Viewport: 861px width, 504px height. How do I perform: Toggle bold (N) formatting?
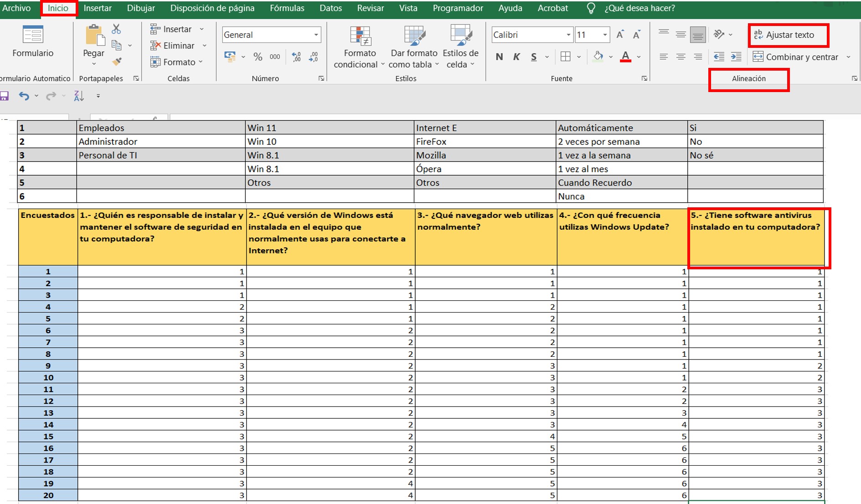click(500, 57)
